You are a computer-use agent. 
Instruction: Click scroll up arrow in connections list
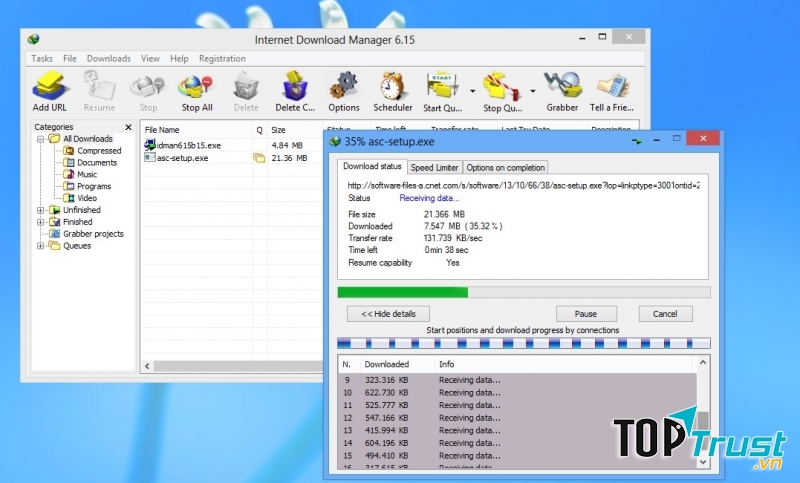703,362
